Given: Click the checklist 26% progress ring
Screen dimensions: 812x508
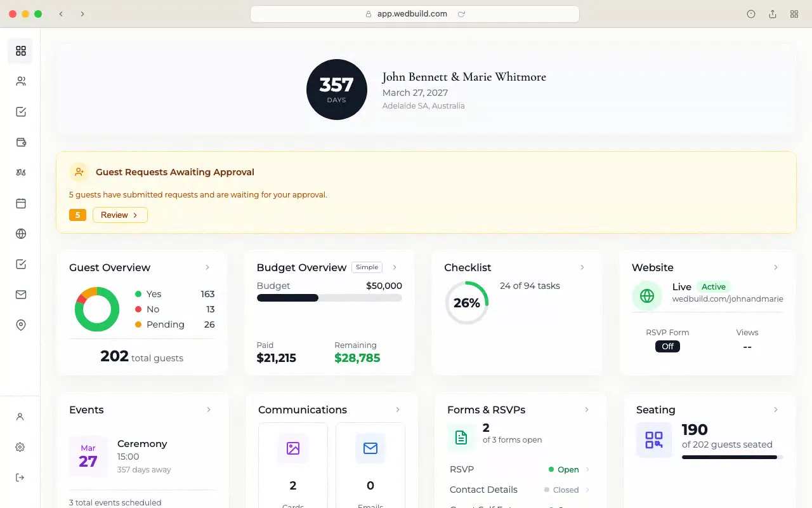Looking at the screenshot, I should pyautogui.click(x=467, y=303).
